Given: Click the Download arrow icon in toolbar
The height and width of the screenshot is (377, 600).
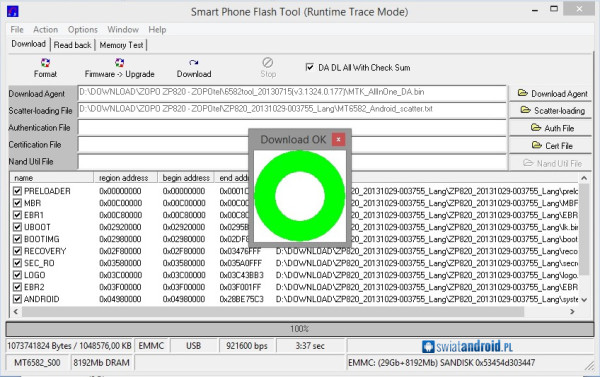Looking at the screenshot, I should coord(194,62).
